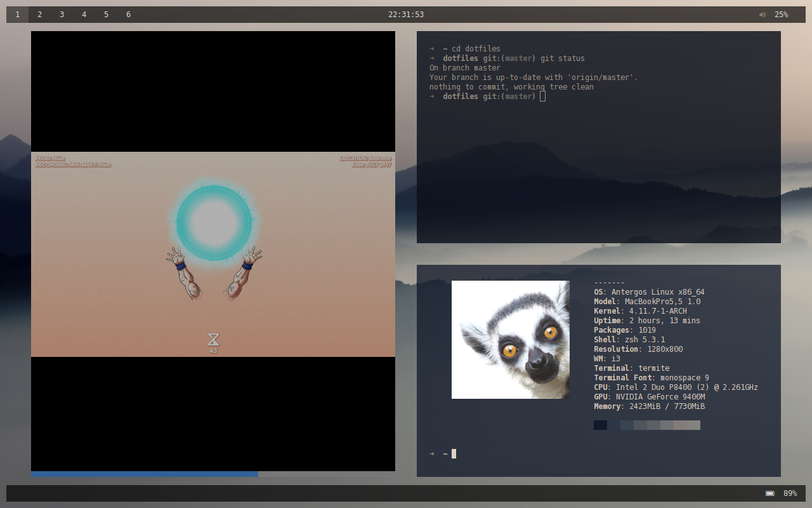812x508 pixels.
Task: Click the 'Memory: 2423MiB / 7730MiB' line
Action: pyautogui.click(x=650, y=406)
